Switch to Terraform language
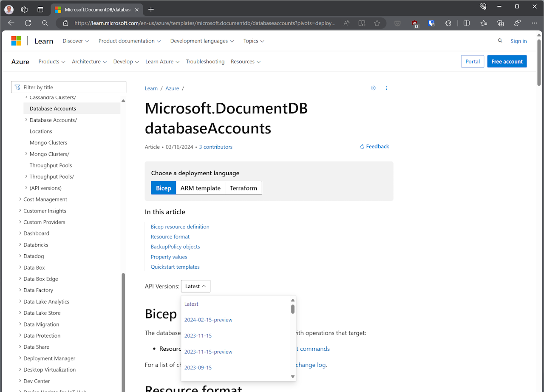The height and width of the screenshot is (392, 544). point(244,188)
